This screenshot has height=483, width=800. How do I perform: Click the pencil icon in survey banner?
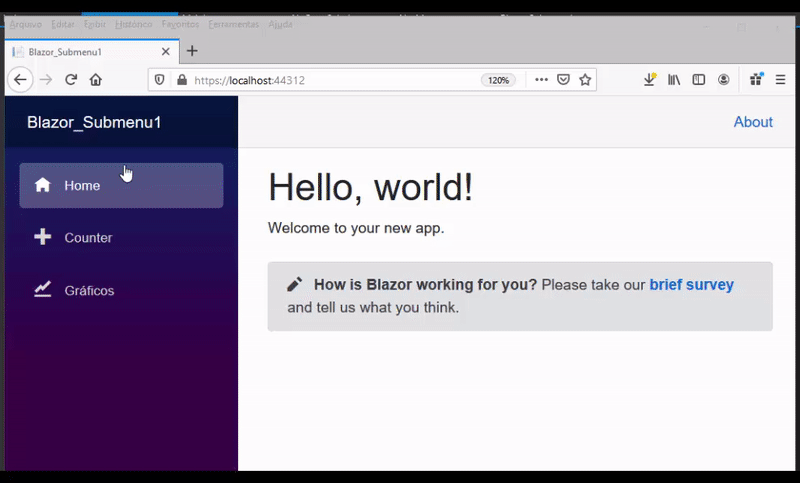(294, 285)
